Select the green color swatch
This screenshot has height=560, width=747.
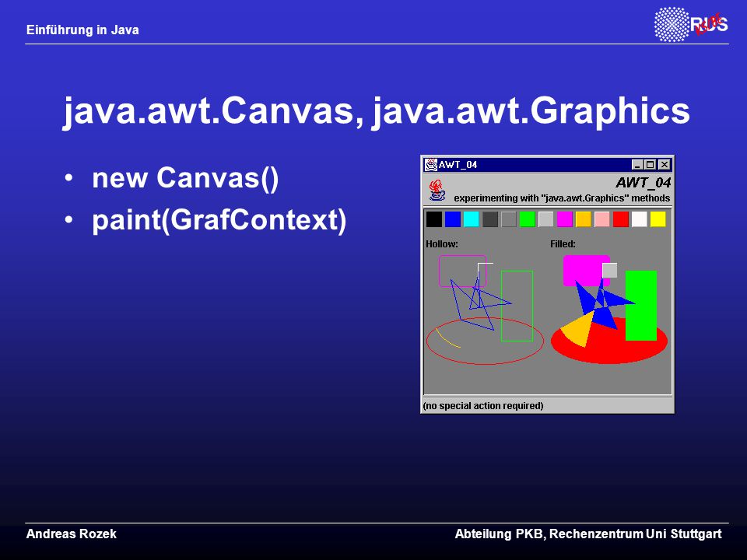pyautogui.click(x=528, y=219)
